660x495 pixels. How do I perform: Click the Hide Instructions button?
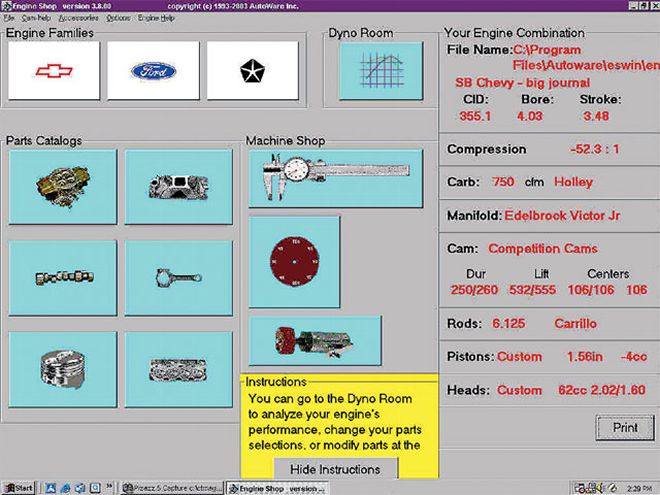[x=335, y=468]
